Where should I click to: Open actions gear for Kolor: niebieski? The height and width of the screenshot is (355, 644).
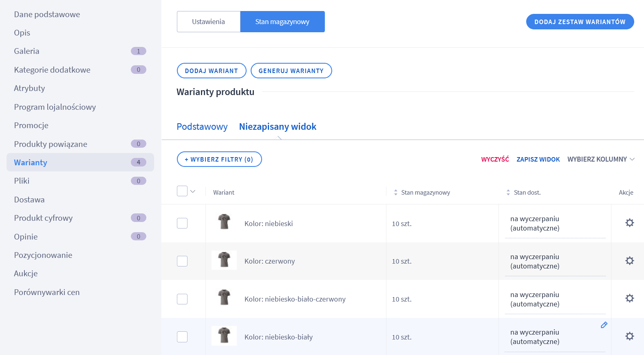[629, 223]
